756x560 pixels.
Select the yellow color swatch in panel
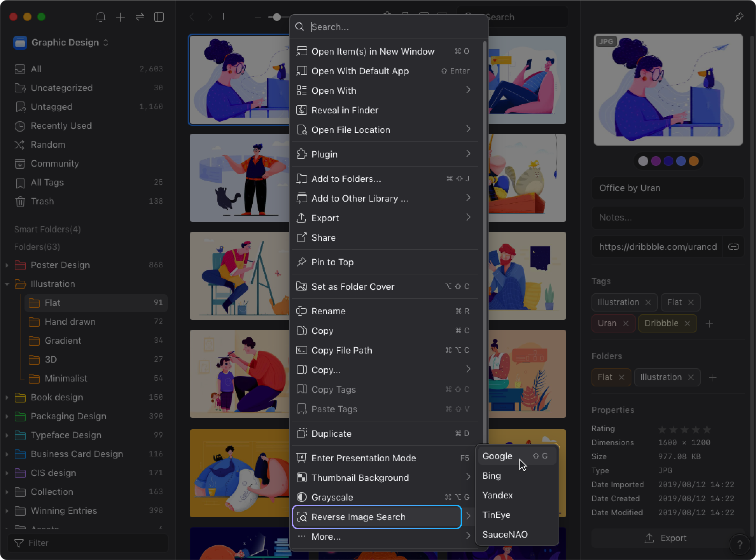[x=694, y=161]
